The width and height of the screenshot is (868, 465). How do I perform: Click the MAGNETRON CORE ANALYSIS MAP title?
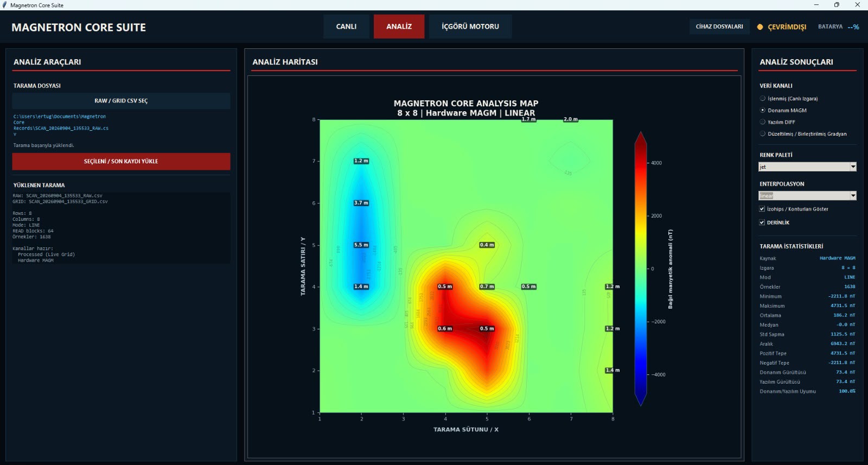466,103
